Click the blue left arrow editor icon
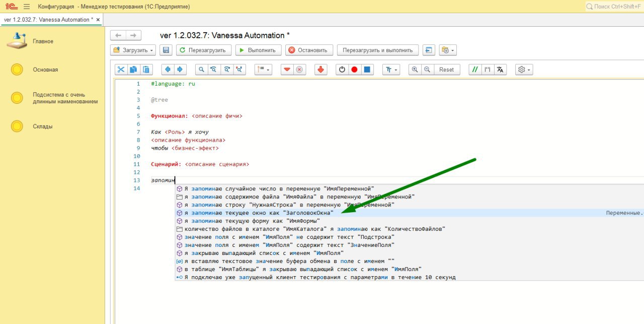This screenshot has height=324, width=644. pyautogui.click(x=168, y=70)
